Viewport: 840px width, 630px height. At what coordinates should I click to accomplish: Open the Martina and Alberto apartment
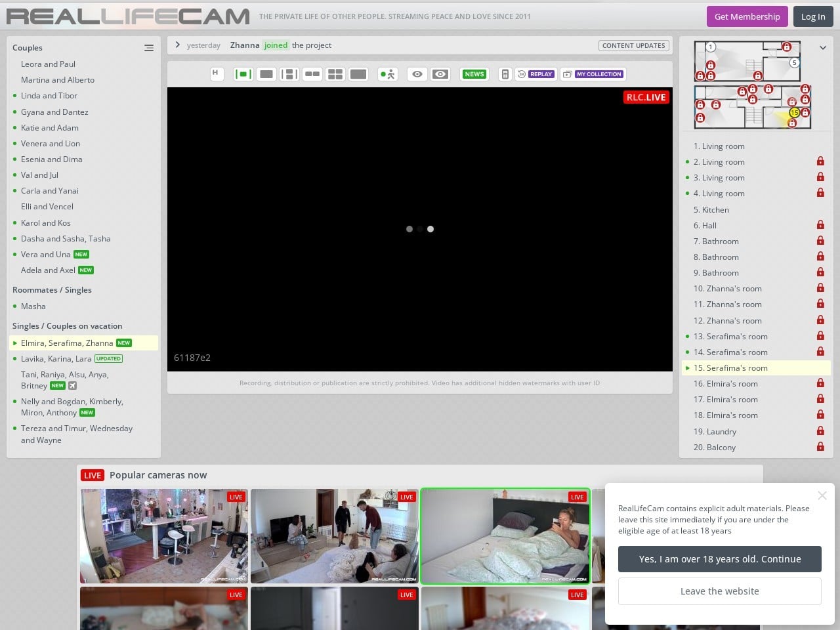(x=58, y=80)
